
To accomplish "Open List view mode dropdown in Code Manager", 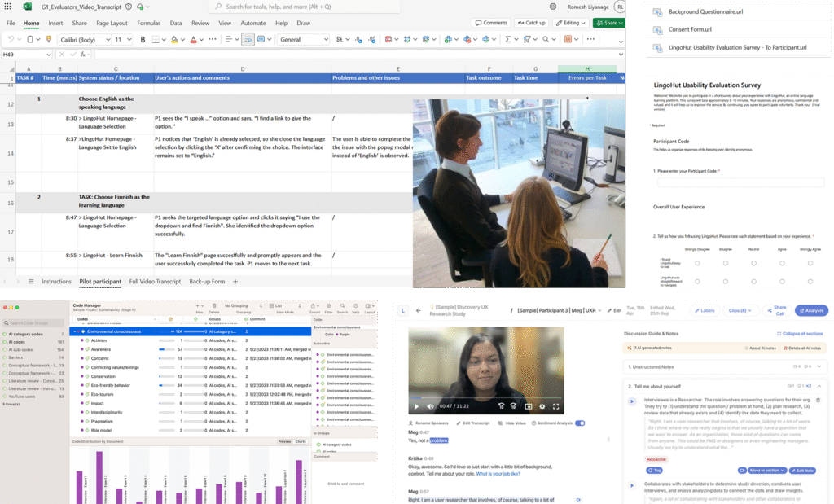I will 284,306.
